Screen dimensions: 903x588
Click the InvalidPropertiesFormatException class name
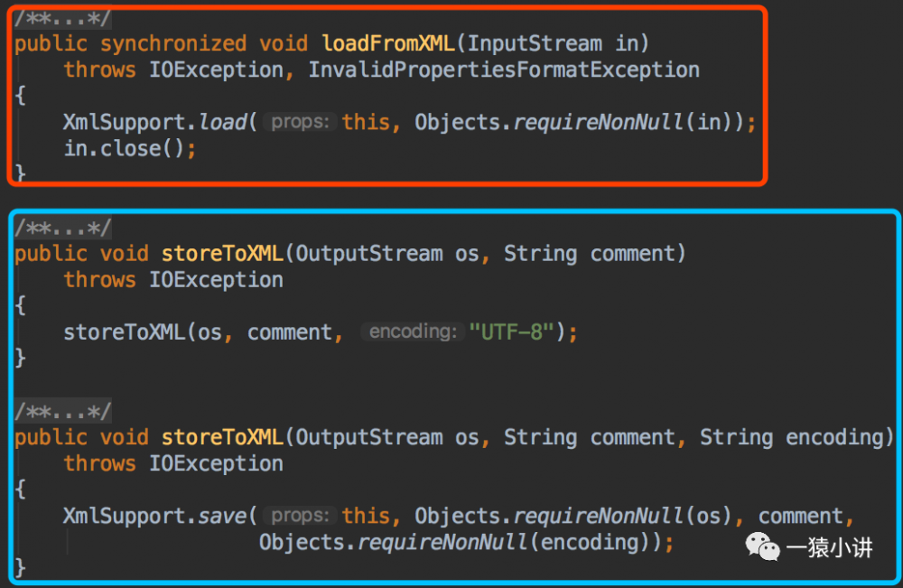point(504,70)
